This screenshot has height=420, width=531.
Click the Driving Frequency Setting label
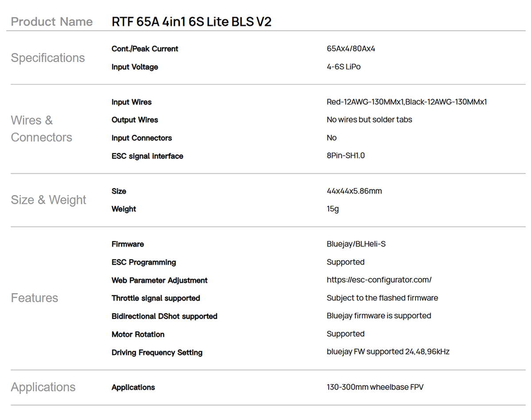[x=157, y=352]
